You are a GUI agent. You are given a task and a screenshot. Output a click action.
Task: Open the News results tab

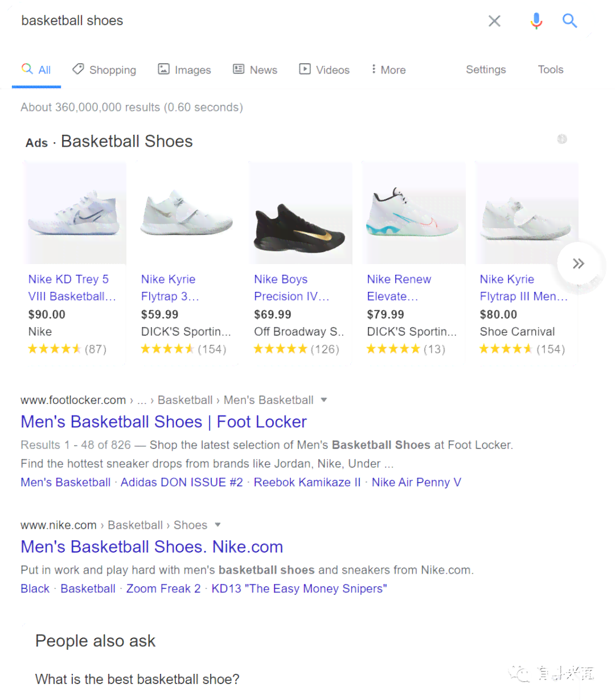coord(255,70)
